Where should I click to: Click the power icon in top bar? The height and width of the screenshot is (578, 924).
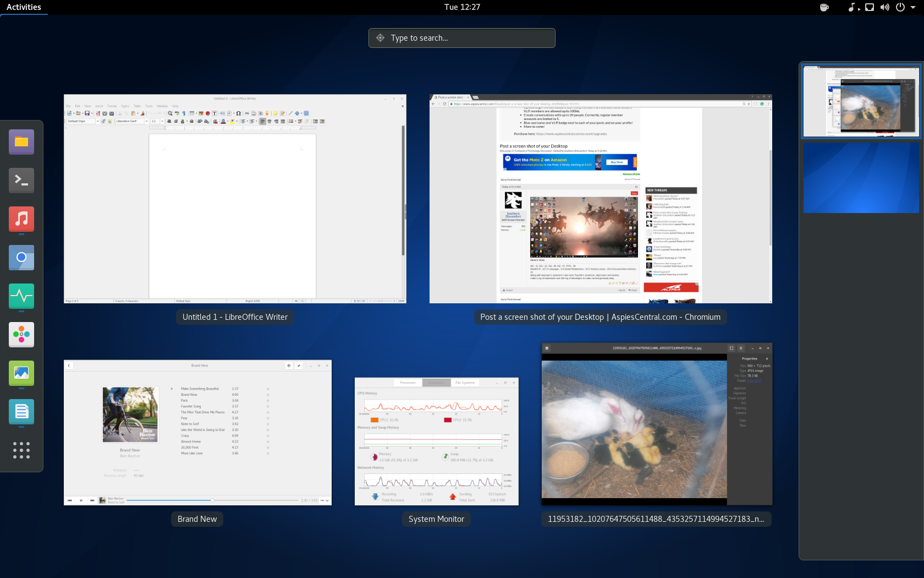(x=900, y=7)
